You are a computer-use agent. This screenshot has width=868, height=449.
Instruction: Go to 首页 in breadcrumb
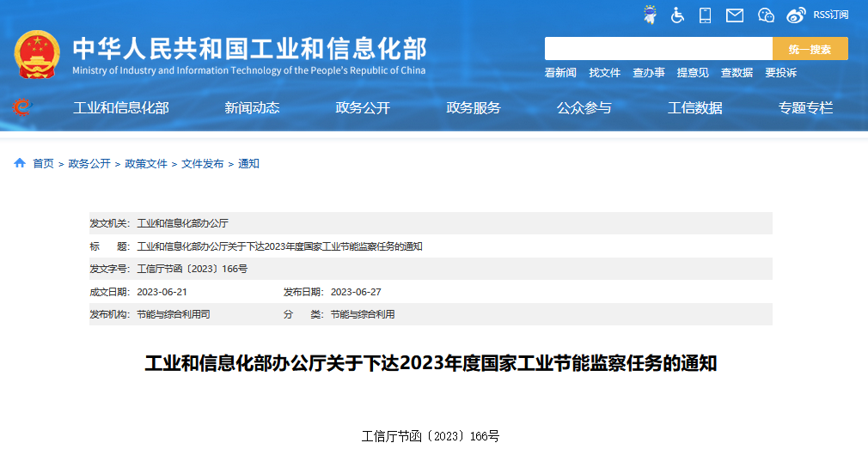pyautogui.click(x=43, y=164)
